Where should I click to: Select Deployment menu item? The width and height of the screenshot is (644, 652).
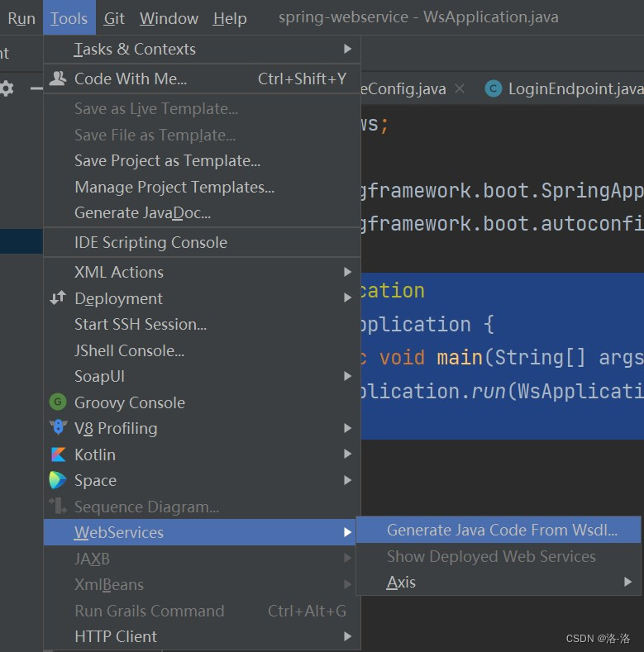[x=202, y=298]
